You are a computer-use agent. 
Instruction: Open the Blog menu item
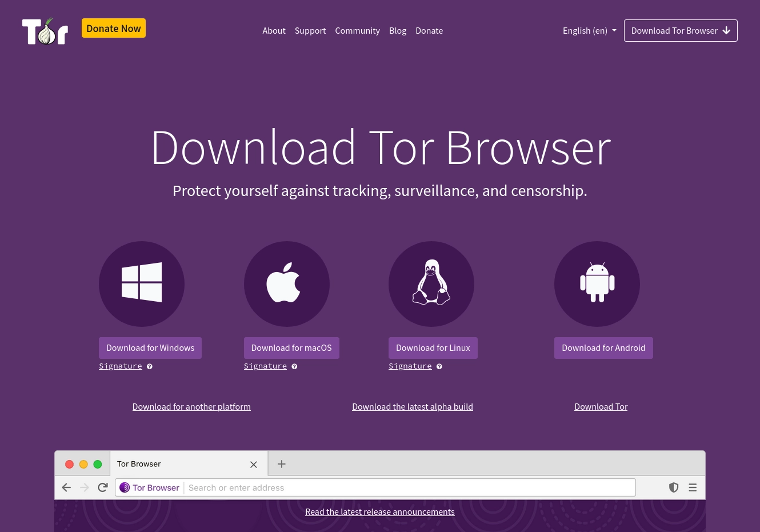[x=398, y=31]
